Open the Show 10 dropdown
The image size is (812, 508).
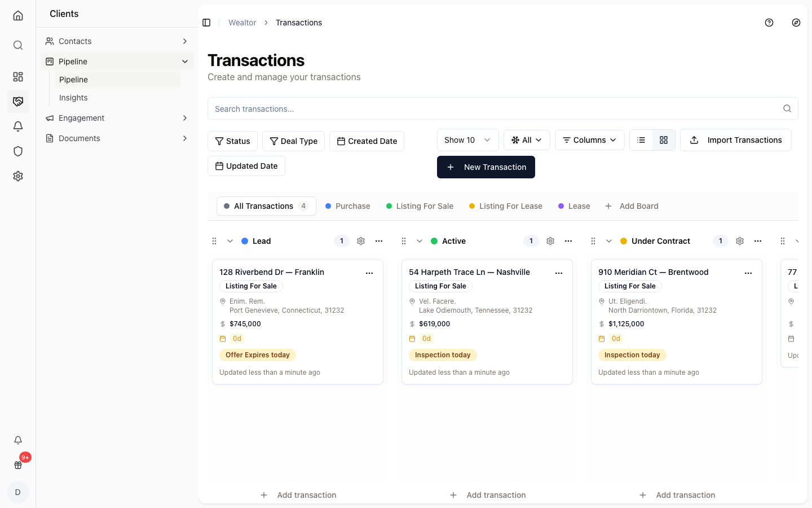click(468, 140)
